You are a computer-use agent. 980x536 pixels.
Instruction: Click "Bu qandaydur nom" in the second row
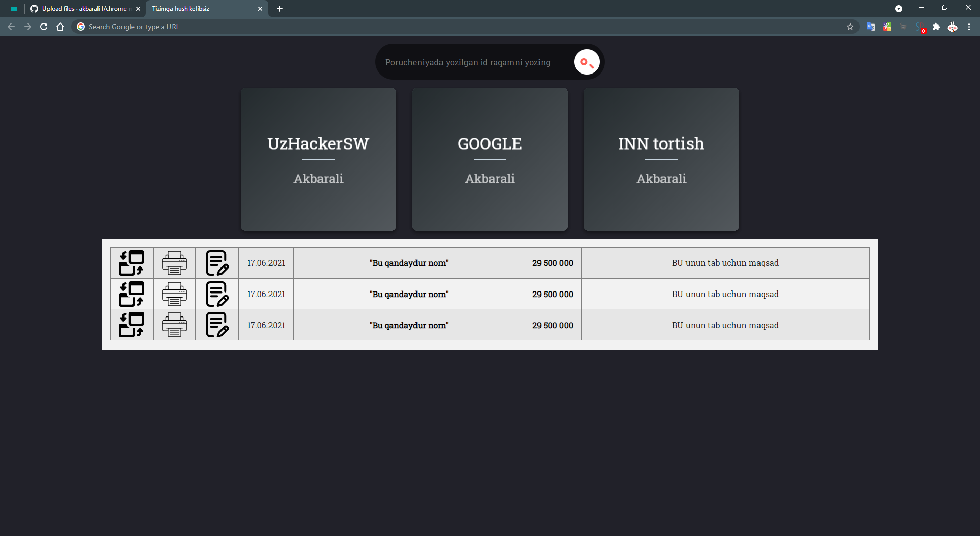coord(409,294)
